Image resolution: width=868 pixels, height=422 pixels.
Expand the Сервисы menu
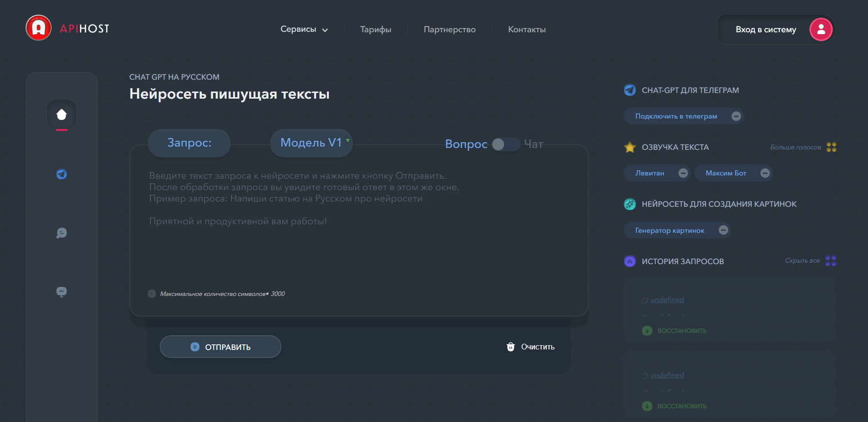304,29
